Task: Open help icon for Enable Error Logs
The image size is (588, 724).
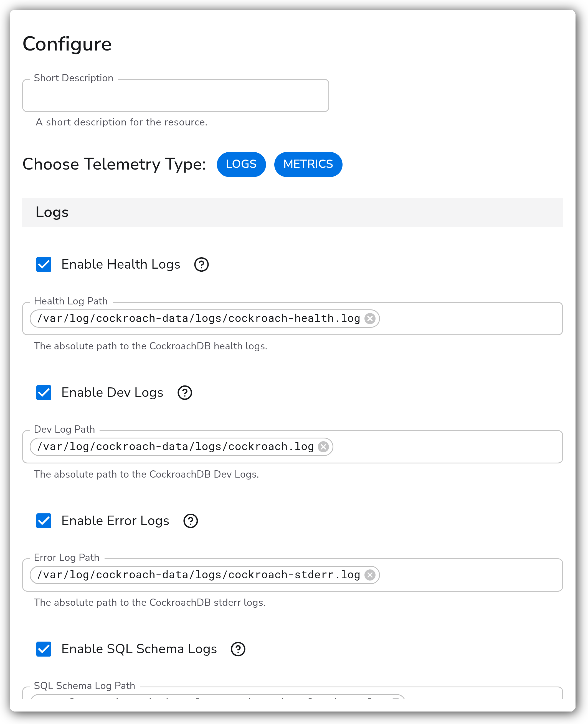Action: [191, 521]
